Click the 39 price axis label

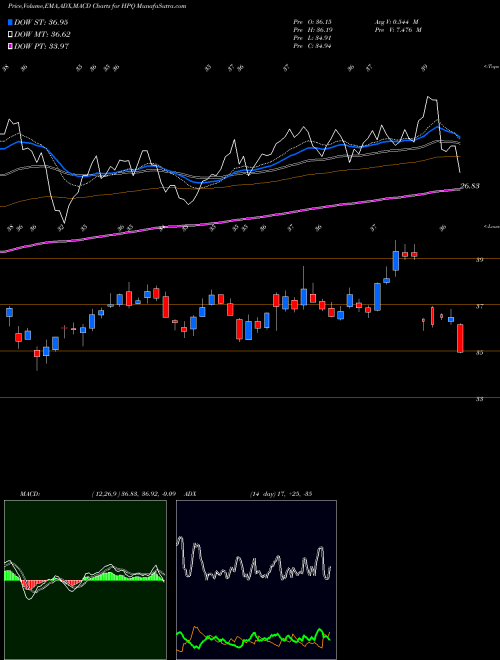click(479, 260)
